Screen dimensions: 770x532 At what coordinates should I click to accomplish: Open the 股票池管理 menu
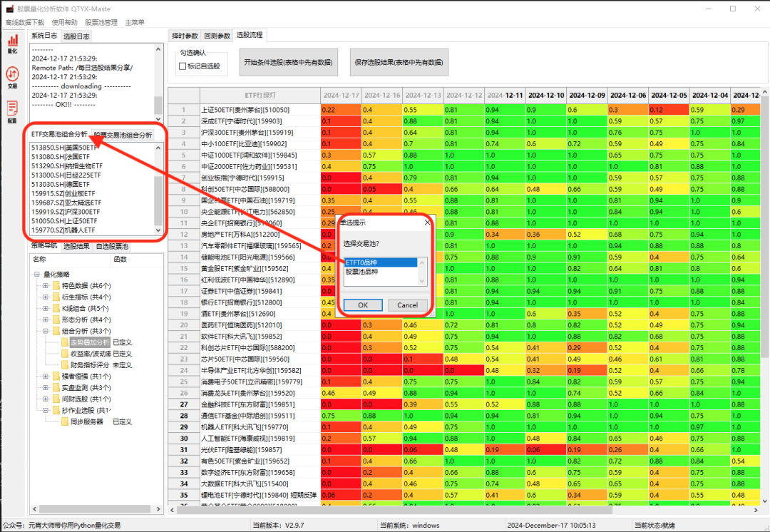pos(101,22)
